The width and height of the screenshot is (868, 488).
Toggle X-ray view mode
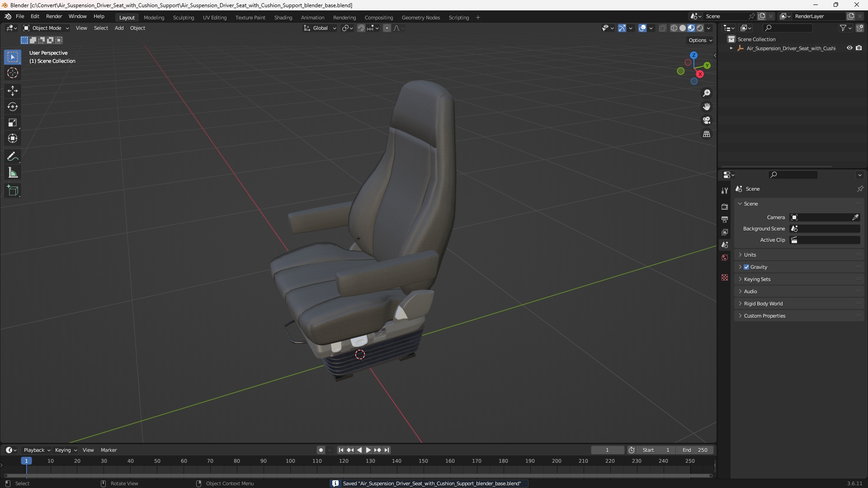tap(662, 28)
